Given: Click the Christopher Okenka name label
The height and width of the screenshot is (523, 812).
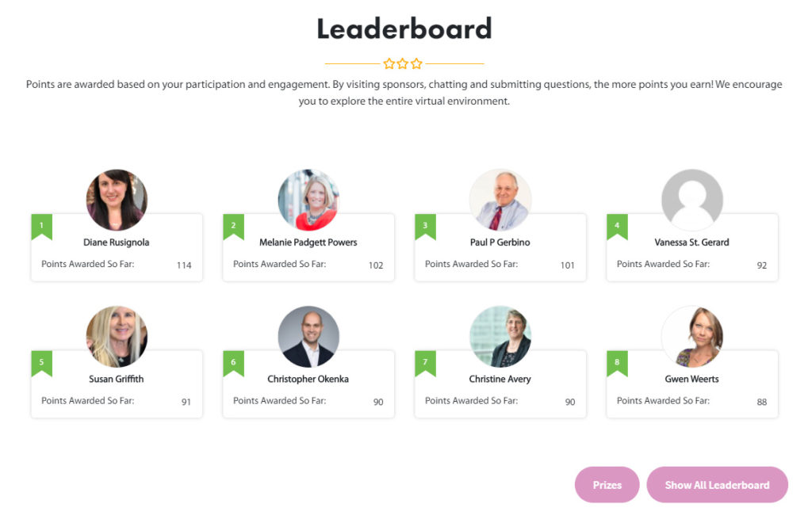Looking at the screenshot, I should click(x=308, y=379).
